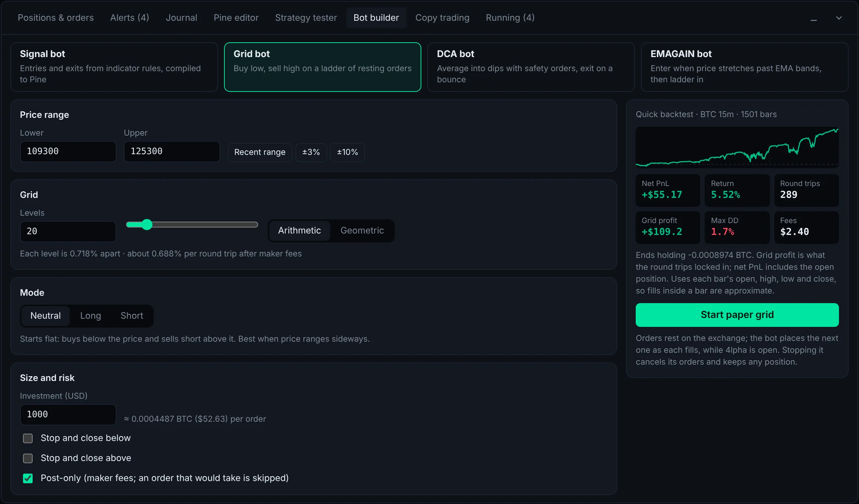Click the Start paper grid button
The image size is (859, 504).
(x=737, y=315)
